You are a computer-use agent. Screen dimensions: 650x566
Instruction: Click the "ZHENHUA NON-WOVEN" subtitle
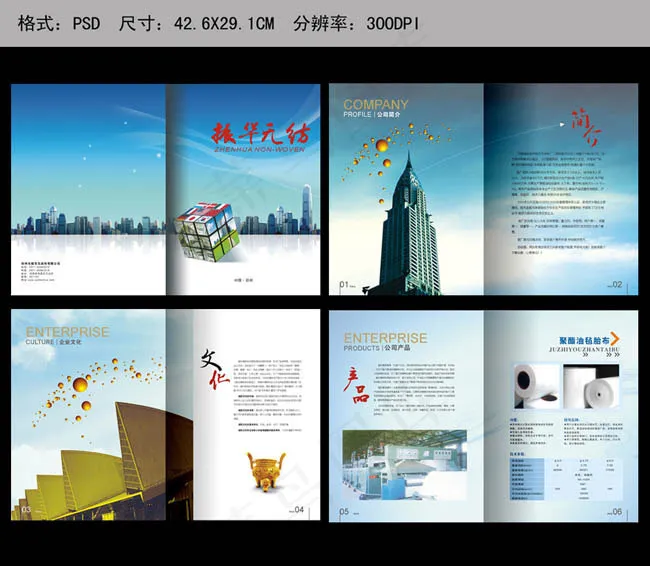coord(260,149)
